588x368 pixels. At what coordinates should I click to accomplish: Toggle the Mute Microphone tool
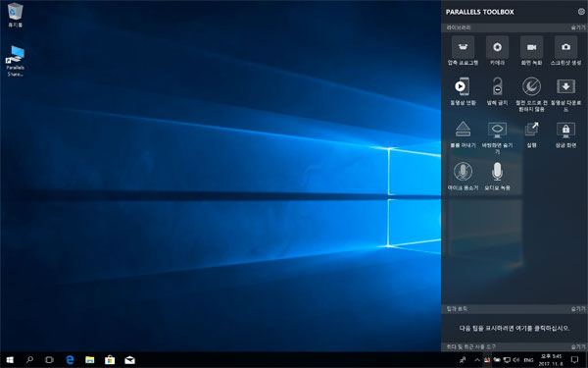(463, 176)
